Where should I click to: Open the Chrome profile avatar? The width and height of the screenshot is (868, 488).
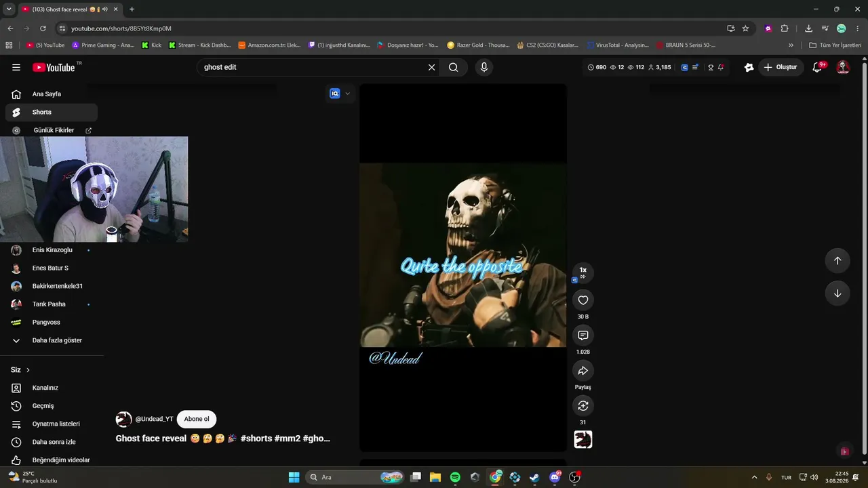tap(842, 28)
